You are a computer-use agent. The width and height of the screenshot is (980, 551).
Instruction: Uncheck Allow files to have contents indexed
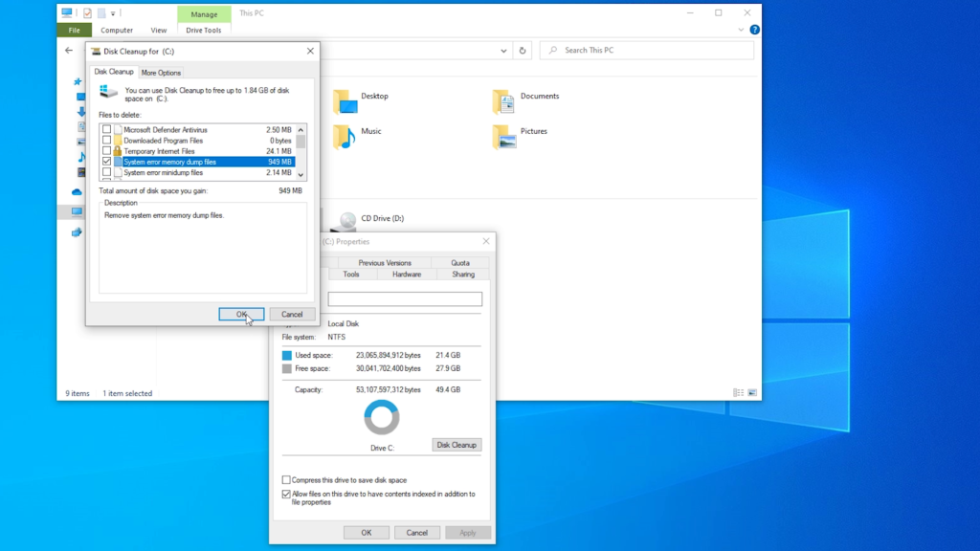click(x=286, y=495)
